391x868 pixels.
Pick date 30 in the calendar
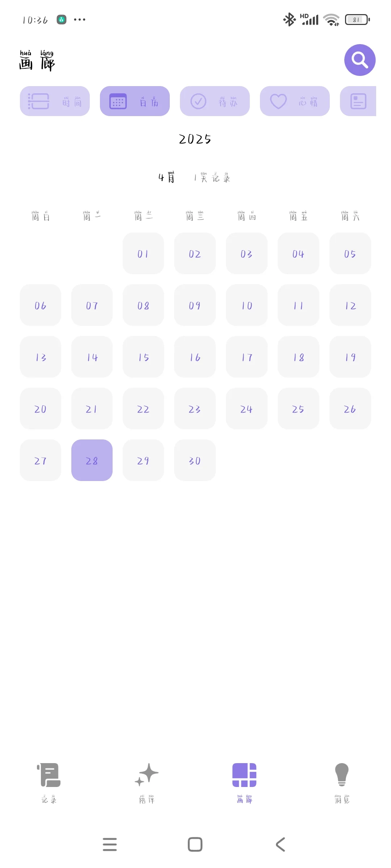tap(195, 460)
